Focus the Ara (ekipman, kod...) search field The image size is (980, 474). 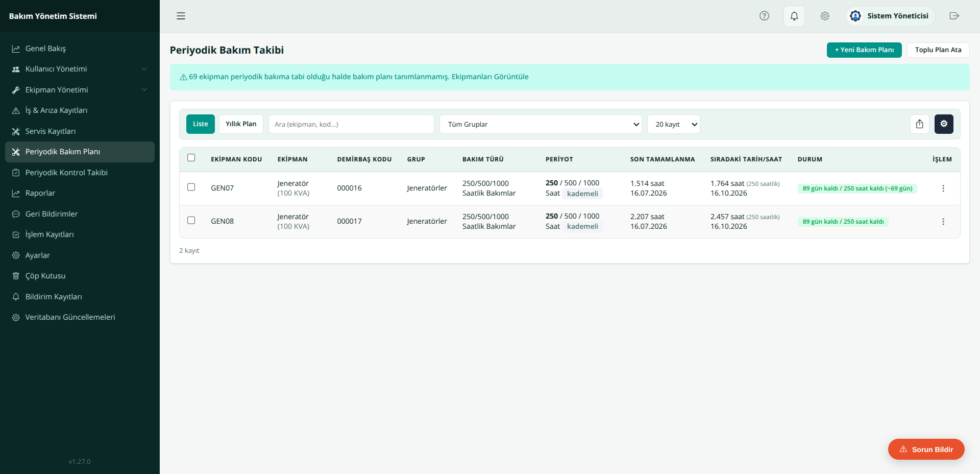click(x=351, y=124)
